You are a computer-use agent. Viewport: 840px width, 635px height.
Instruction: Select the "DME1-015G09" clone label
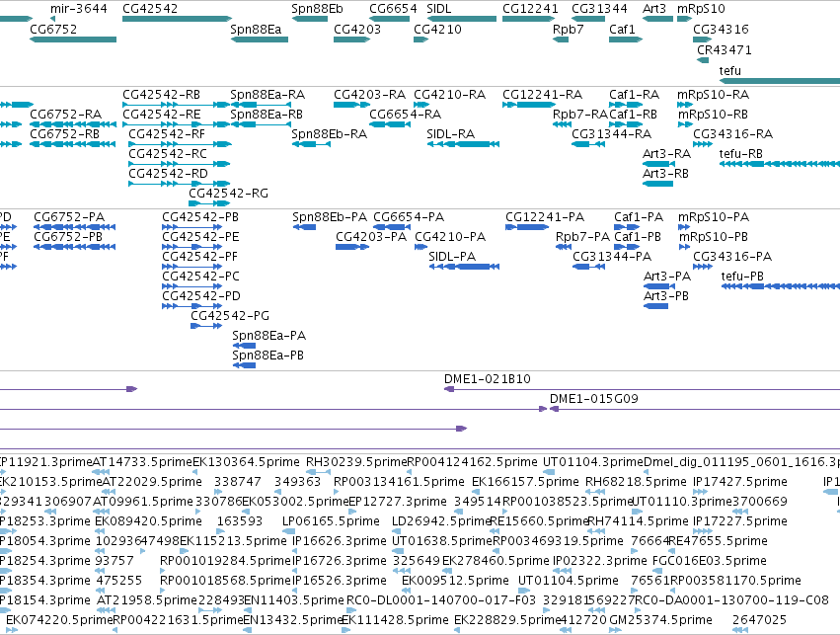point(594,399)
